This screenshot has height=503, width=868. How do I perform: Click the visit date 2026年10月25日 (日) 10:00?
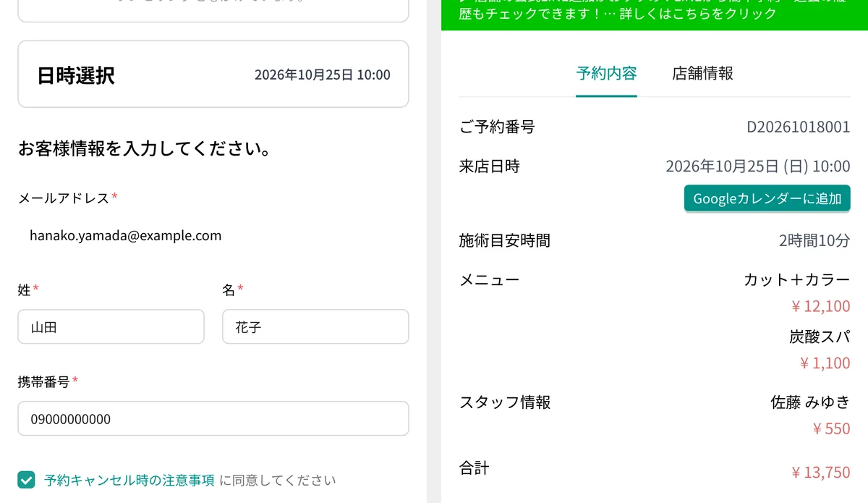coord(758,166)
